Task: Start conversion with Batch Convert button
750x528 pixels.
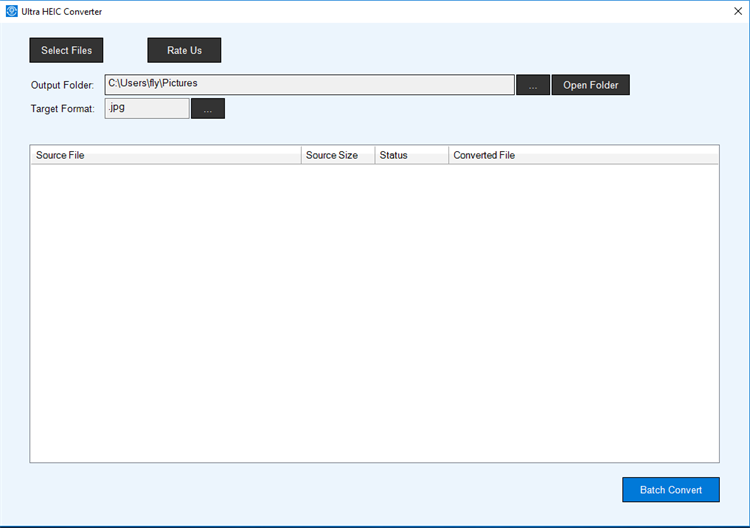Action: point(671,490)
